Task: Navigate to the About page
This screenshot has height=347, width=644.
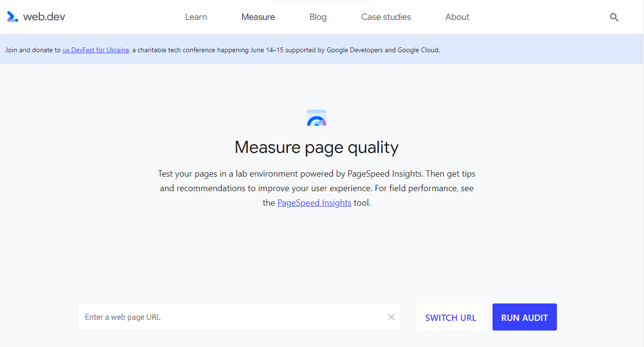Action: [457, 16]
